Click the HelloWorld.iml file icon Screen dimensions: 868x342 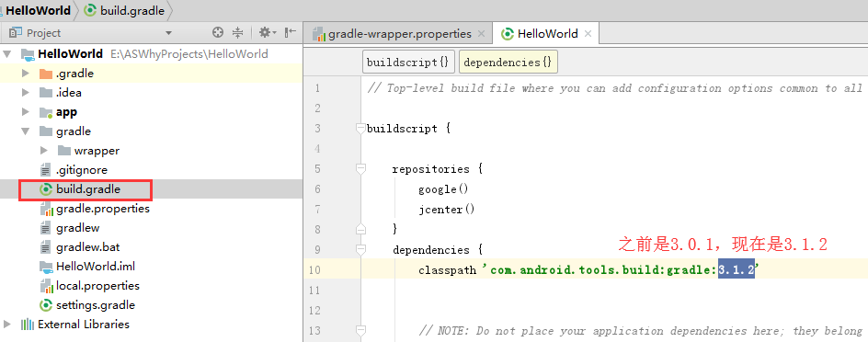pos(46,267)
